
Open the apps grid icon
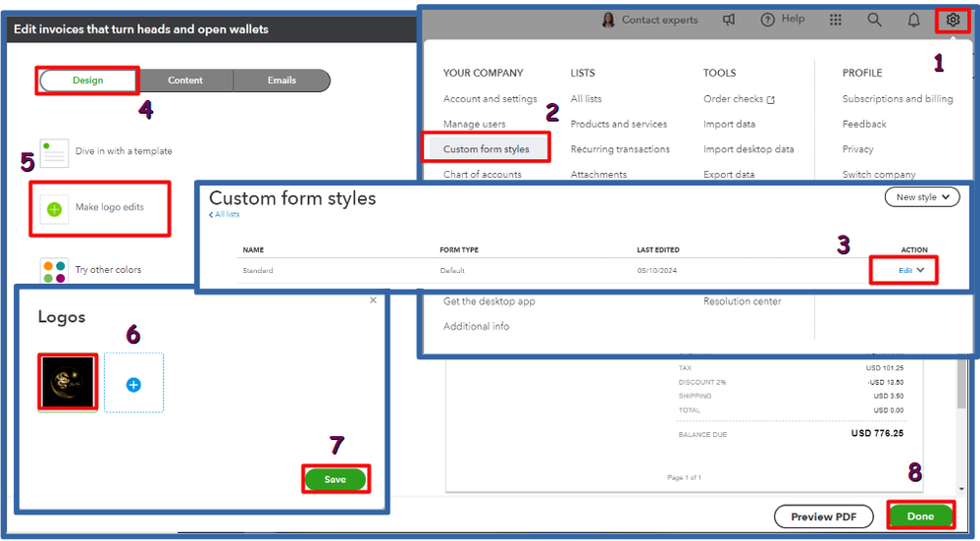(836, 20)
